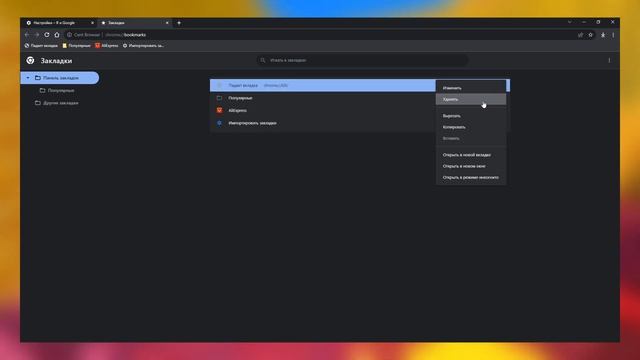Restore down the browser window

point(598,22)
